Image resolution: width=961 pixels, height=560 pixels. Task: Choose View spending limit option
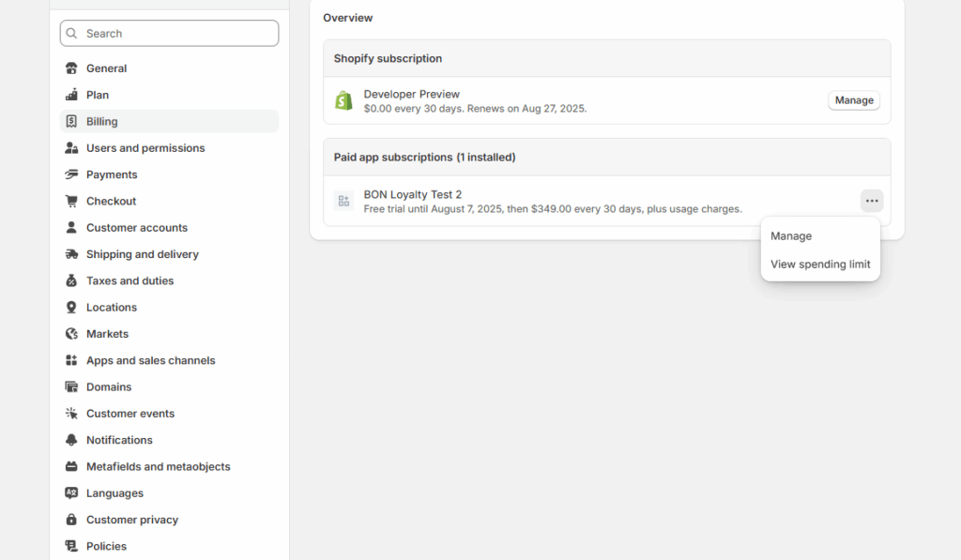point(820,265)
